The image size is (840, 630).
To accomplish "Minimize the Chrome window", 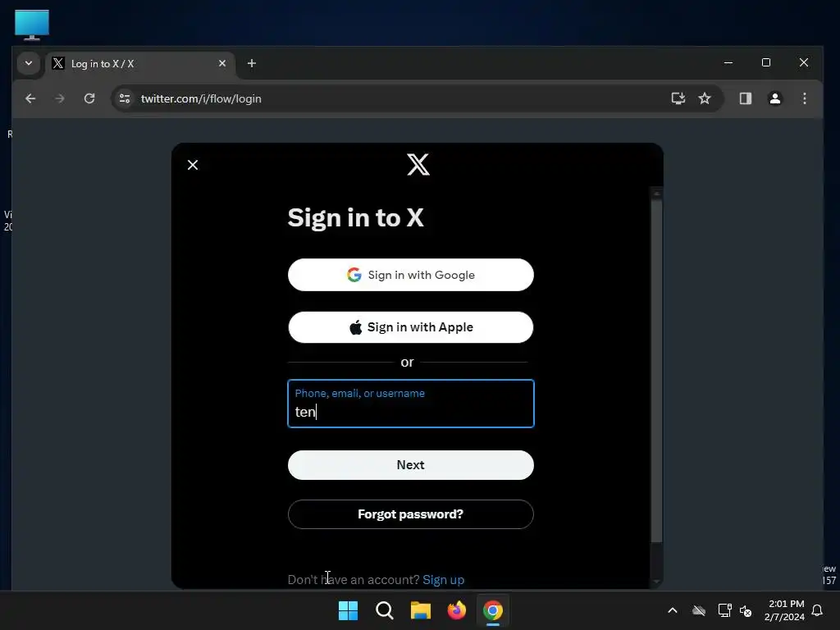I will pyautogui.click(x=728, y=62).
